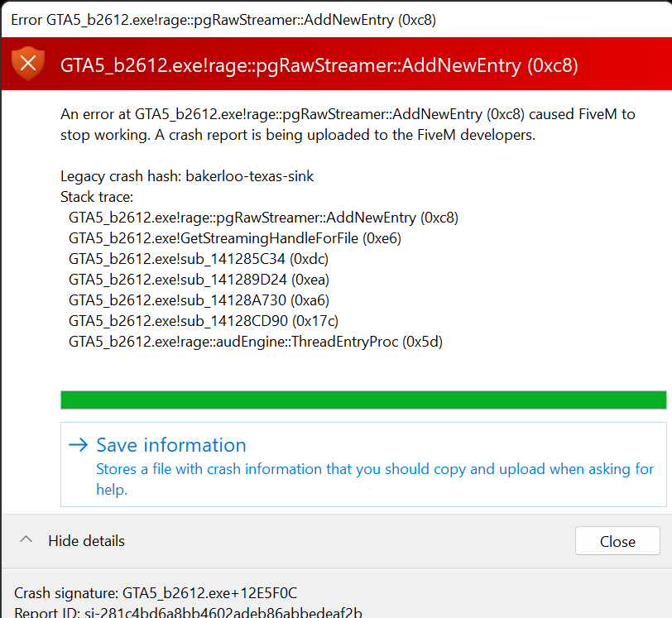Click the red banner error heading
This screenshot has width=672, height=618.
pos(319,65)
